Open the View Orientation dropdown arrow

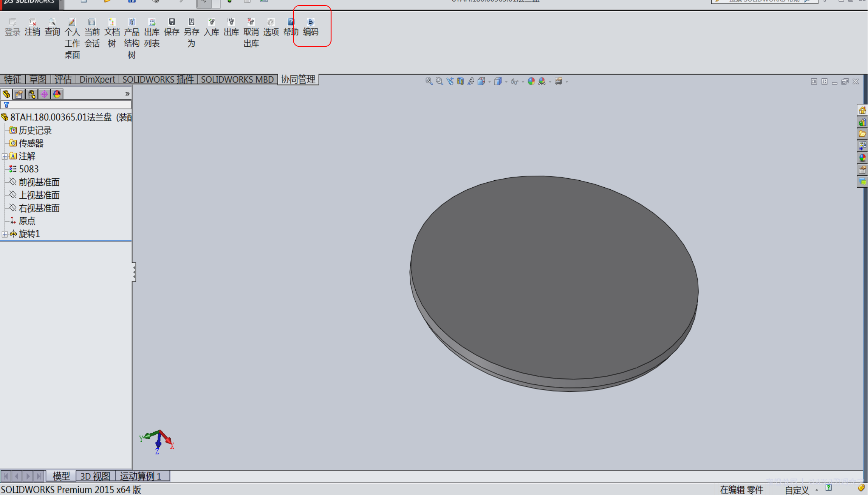(489, 82)
